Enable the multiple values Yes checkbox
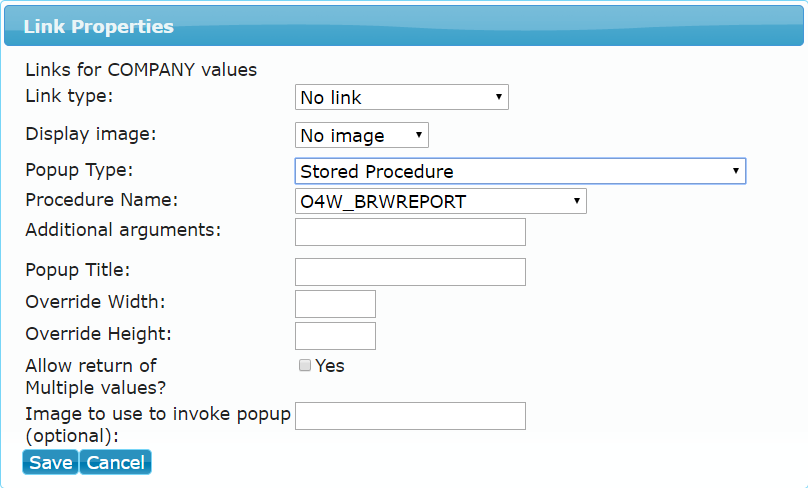 [x=305, y=365]
